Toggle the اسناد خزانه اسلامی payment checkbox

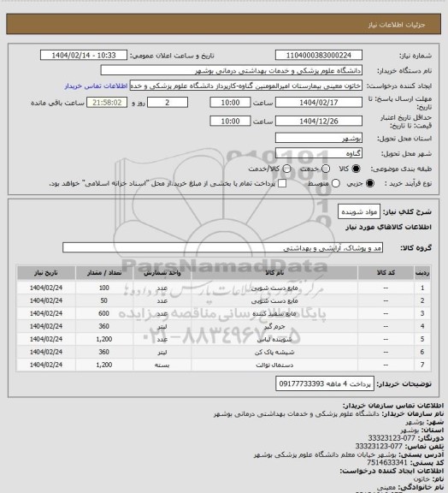pyautogui.click(x=282, y=183)
